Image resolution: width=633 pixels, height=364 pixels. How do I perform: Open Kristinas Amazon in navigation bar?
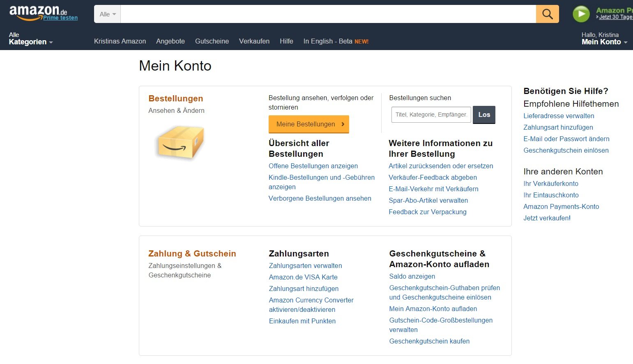click(x=120, y=41)
